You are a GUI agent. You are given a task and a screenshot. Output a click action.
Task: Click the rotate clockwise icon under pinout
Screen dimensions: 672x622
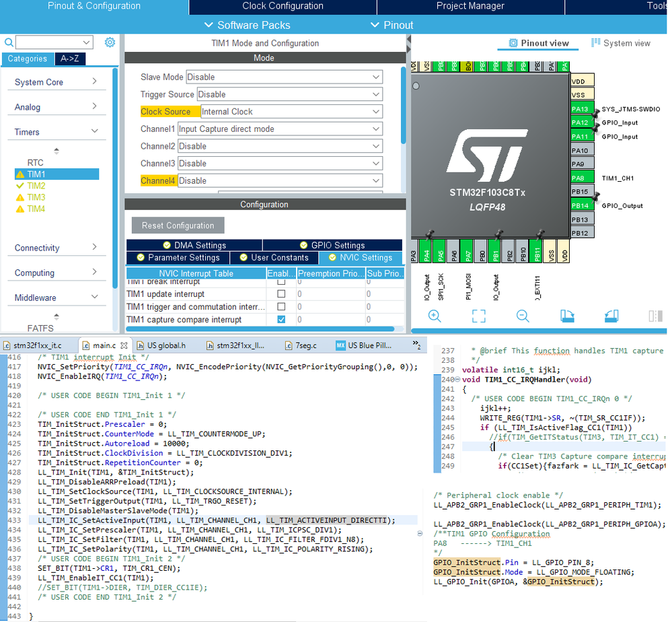567,316
